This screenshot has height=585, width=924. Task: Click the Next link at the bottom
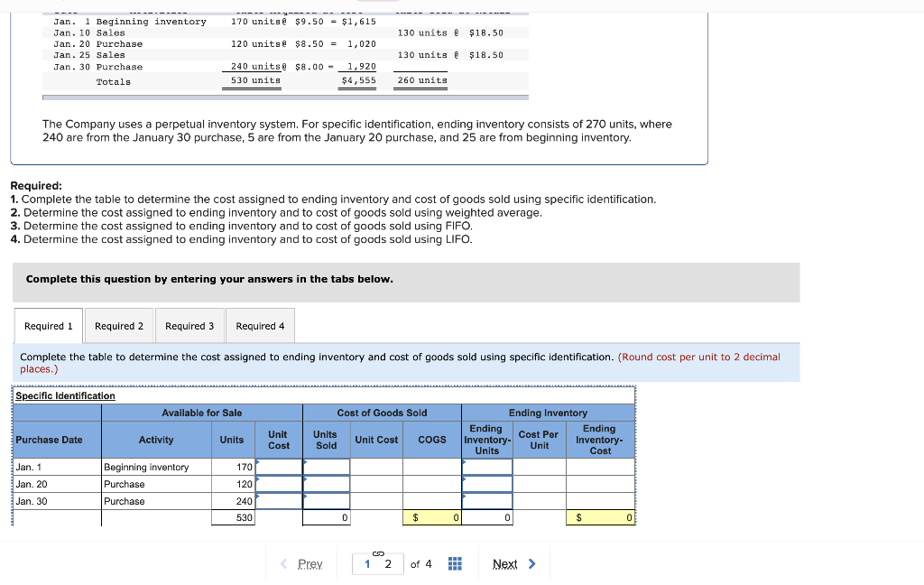(x=507, y=563)
